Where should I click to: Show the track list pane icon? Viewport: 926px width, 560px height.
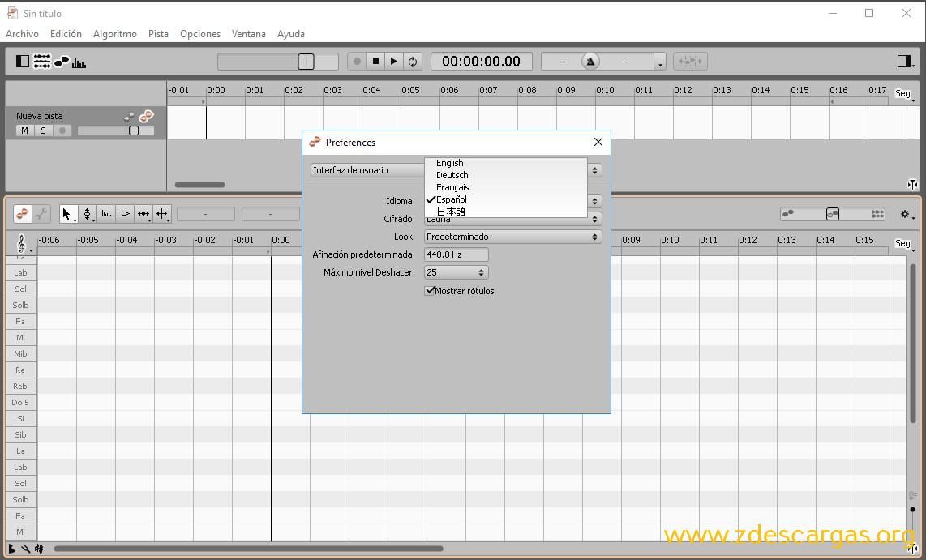pyautogui.click(x=42, y=61)
